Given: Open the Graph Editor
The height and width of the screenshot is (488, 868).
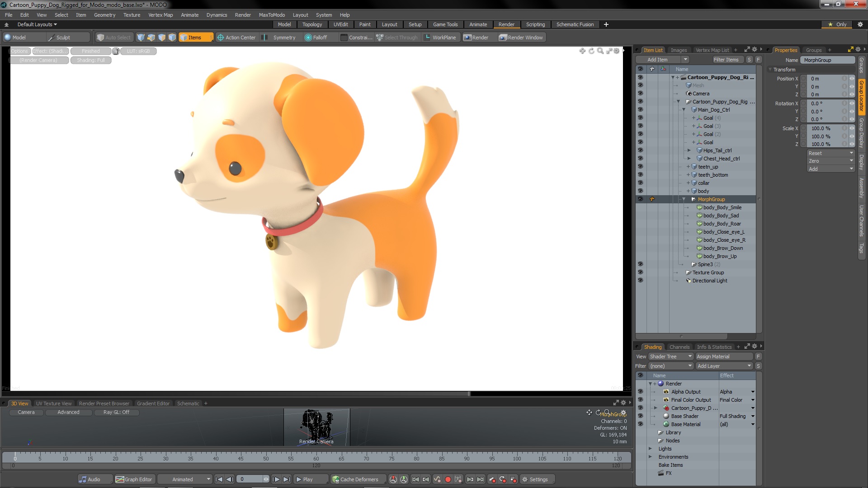Looking at the screenshot, I should pyautogui.click(x=134, y=479).
